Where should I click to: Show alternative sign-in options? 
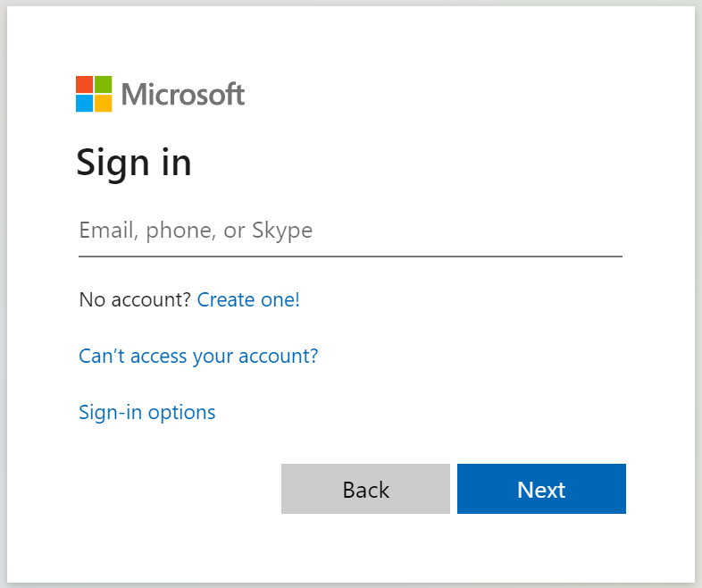147,412
